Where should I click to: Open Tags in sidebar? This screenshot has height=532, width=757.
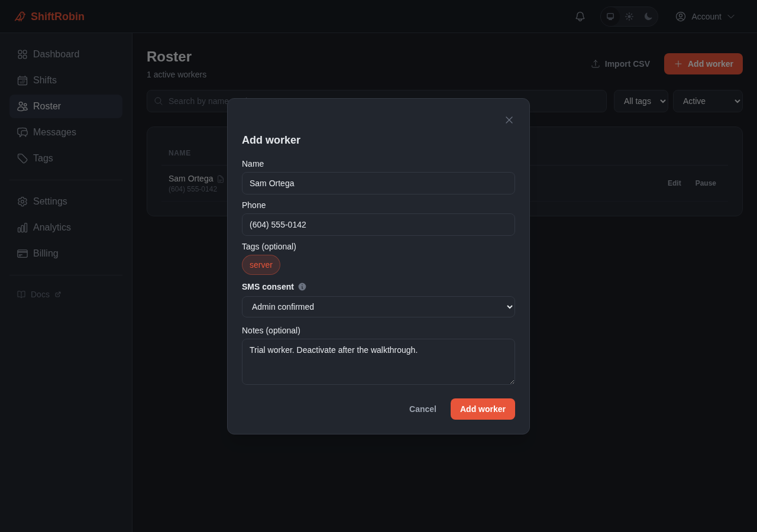tap(66, 158)
